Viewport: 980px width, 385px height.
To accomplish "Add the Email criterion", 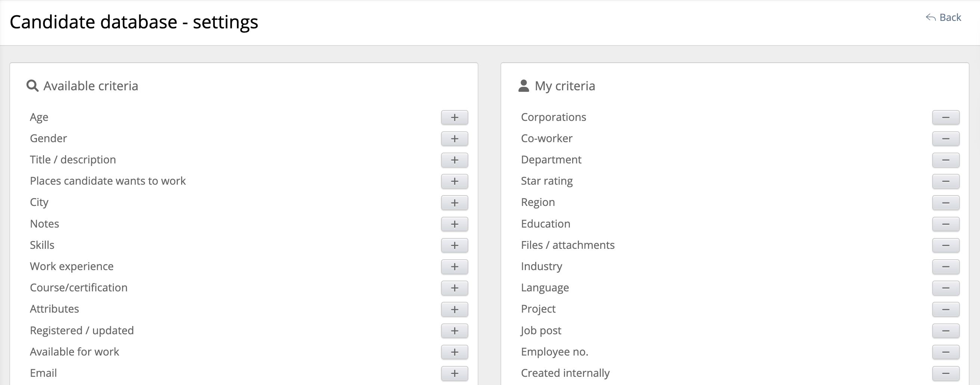I will coord(454,373).
